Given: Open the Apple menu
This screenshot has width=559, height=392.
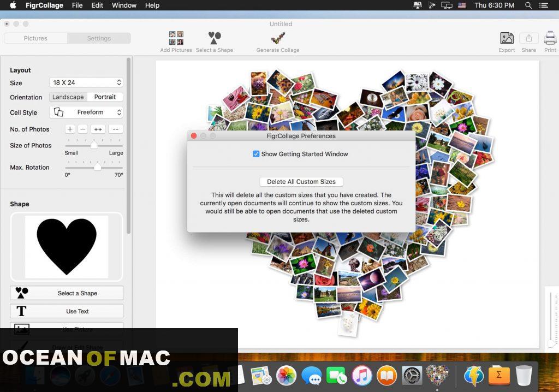Looking at the screenshot, I should click(x=13, y=5).
